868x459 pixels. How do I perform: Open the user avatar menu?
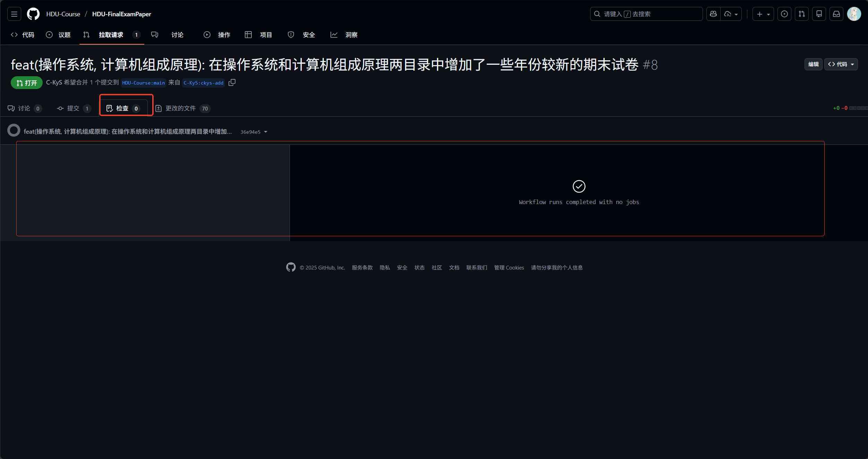(x=854, y=14)
